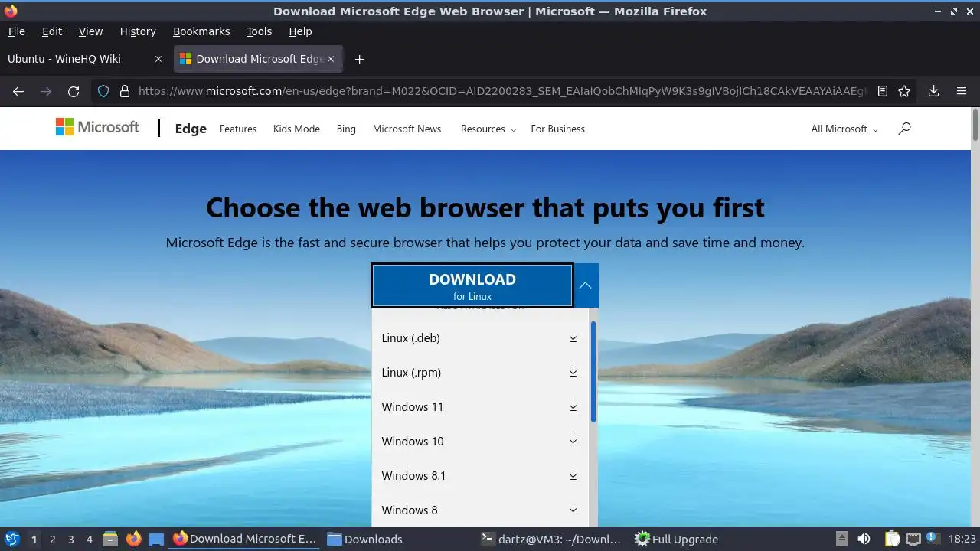Close the Download Microsoft Edge tab

(331, 59)
